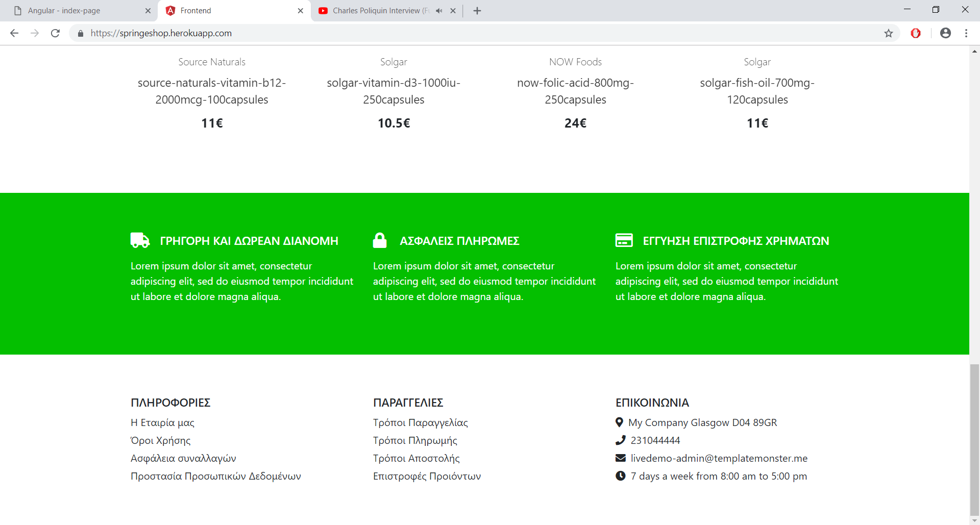The height and width of the screenshot is (525, 980).
Task: Click the clock icon beside opening hours
Action: [620, 476]
